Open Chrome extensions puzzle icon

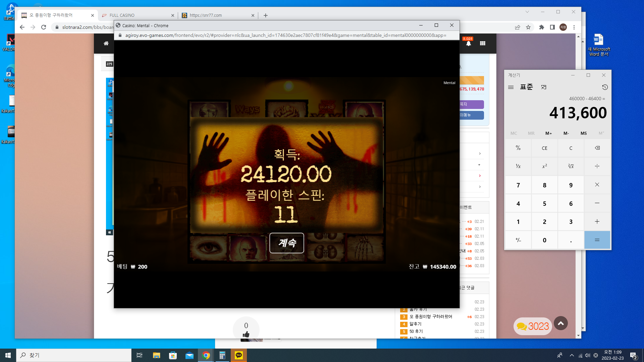pos(541,27)
